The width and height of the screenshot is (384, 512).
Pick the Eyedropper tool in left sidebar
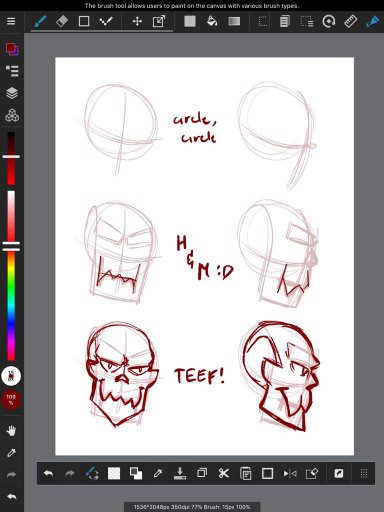pos(11,453)
